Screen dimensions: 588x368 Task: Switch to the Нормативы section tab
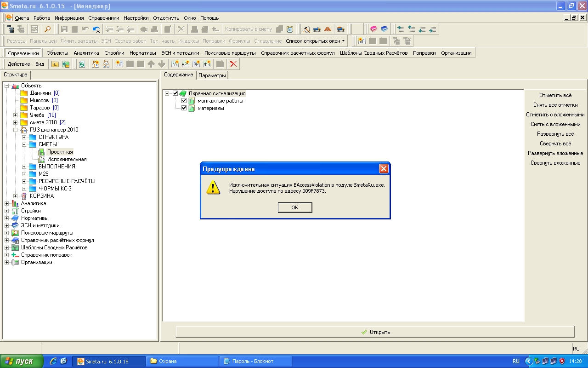point(142,53)
